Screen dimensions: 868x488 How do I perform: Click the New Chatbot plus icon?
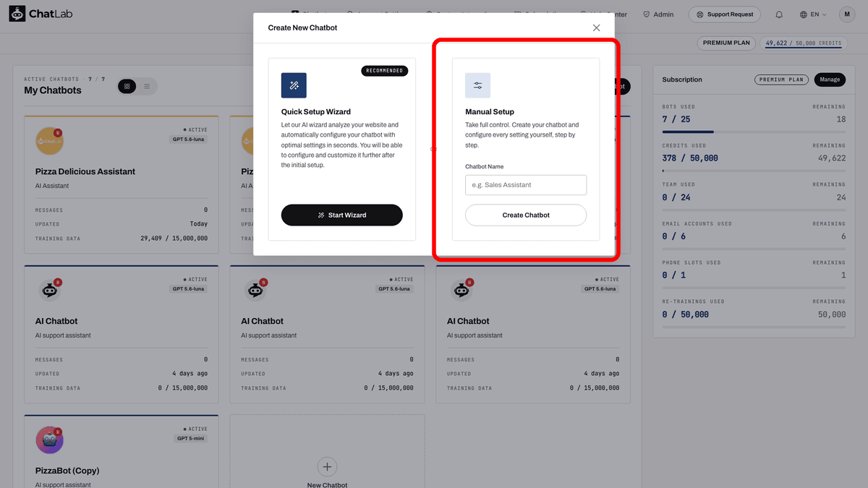(327, 466)
